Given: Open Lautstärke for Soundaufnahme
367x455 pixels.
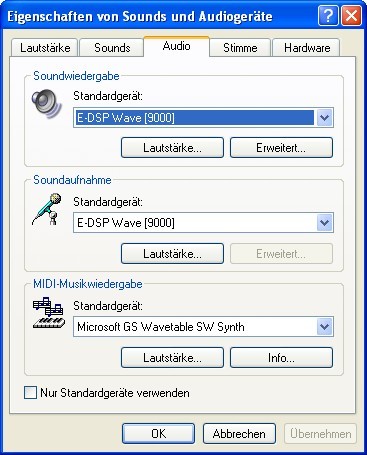Looking at the screenshot, I should tap(172, 254).
